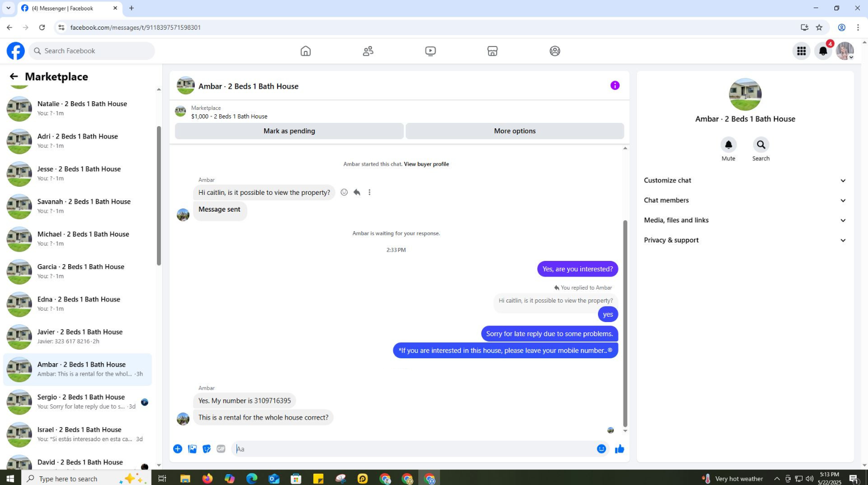Open Firefox from the taskbar
868x485 pixels.
click(x=207, y=479)
